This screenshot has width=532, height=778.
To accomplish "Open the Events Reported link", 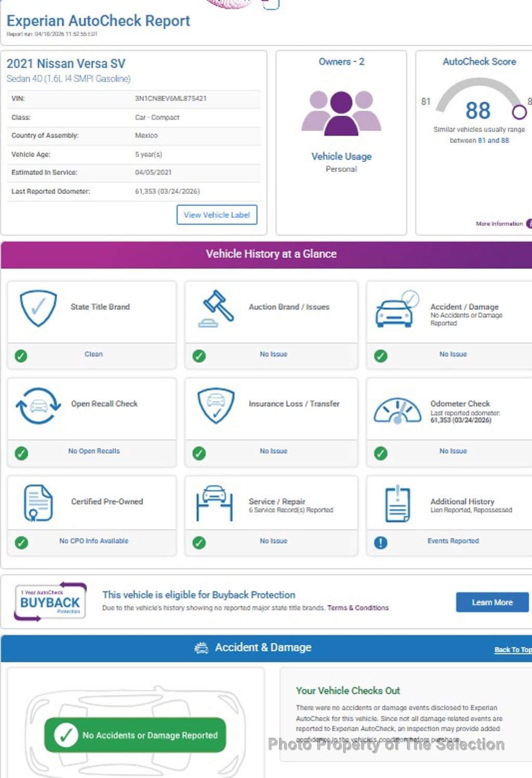I will coord(453,541).
